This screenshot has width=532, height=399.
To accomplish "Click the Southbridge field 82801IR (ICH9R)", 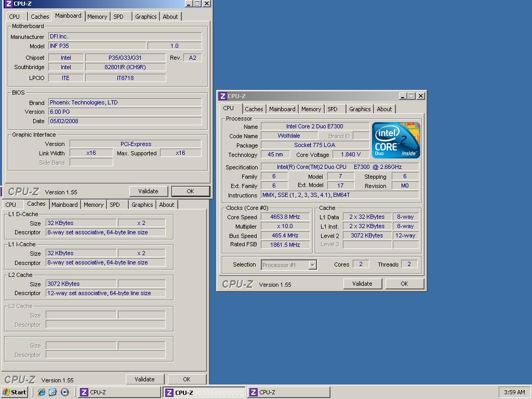I will click(125, 67).
